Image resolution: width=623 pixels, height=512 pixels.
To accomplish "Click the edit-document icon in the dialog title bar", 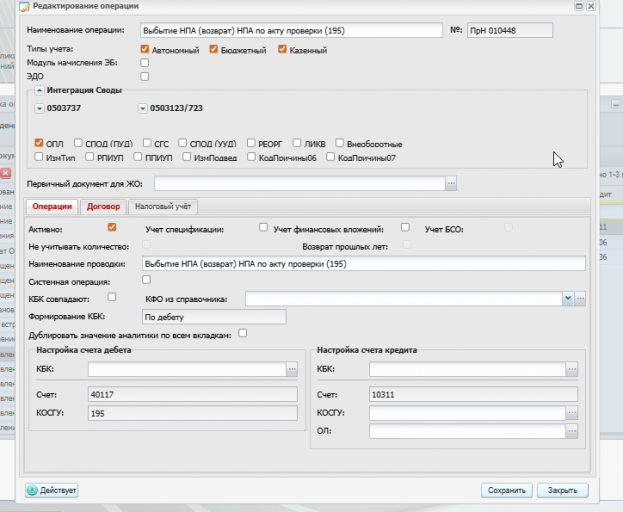I will pos(24,6).
